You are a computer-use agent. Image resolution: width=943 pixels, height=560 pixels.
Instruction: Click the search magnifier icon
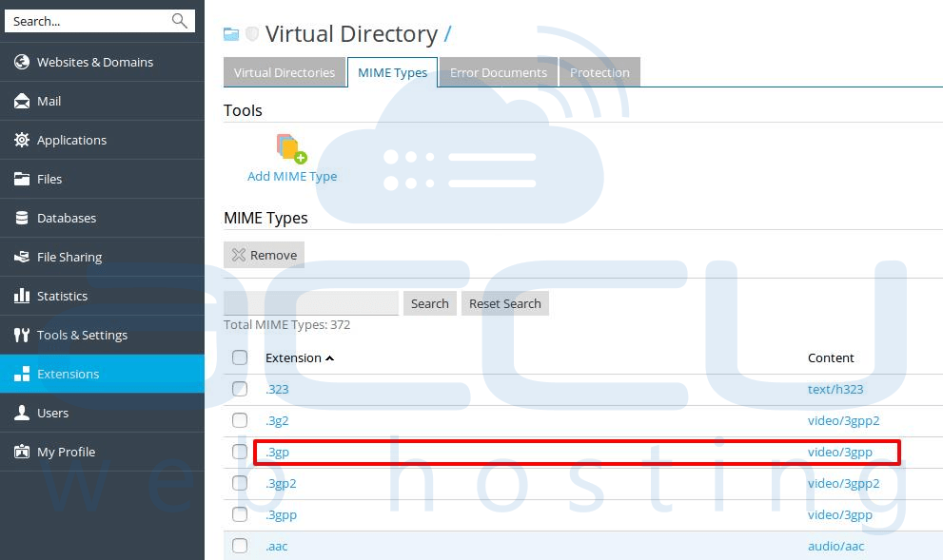point(181,20)
